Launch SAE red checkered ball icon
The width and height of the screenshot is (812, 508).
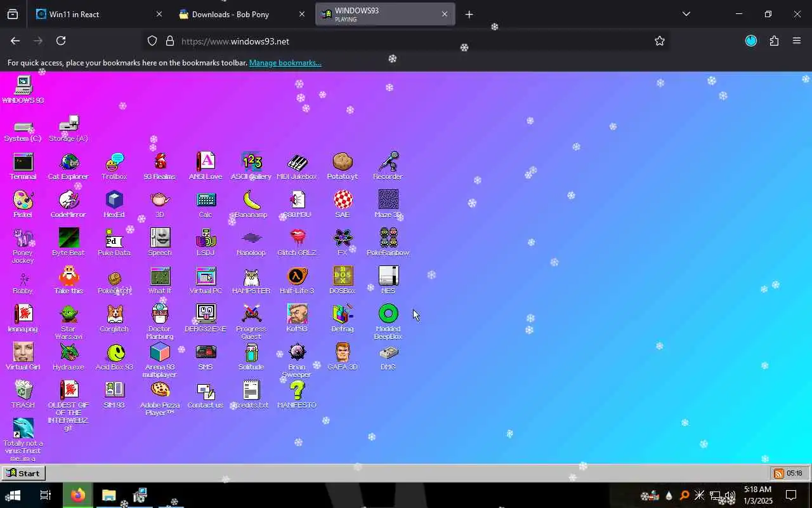pyautogui.click(x=343, y=204)
